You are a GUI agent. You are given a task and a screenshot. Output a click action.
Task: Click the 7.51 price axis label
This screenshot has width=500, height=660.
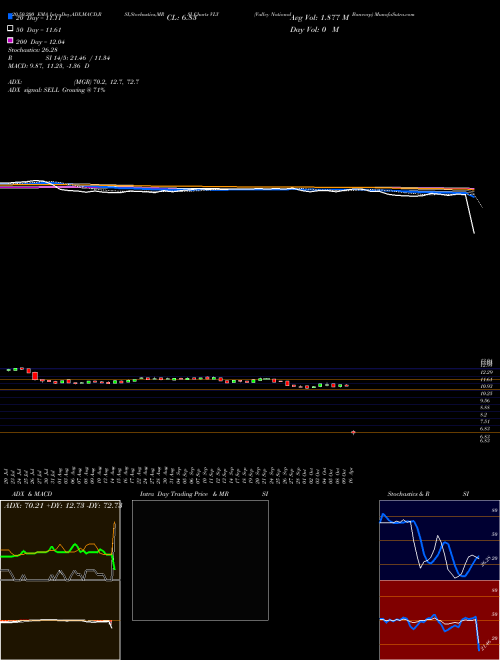pyautogui.click(x=486, y=421)
